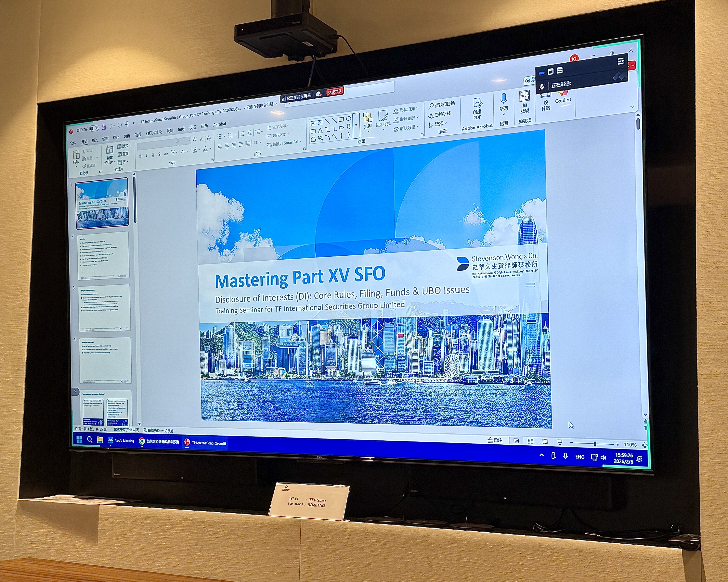Viewport: 728px width, 582px height.
Task: Increase font size with the larger A icon
Action: coord(195,139)
